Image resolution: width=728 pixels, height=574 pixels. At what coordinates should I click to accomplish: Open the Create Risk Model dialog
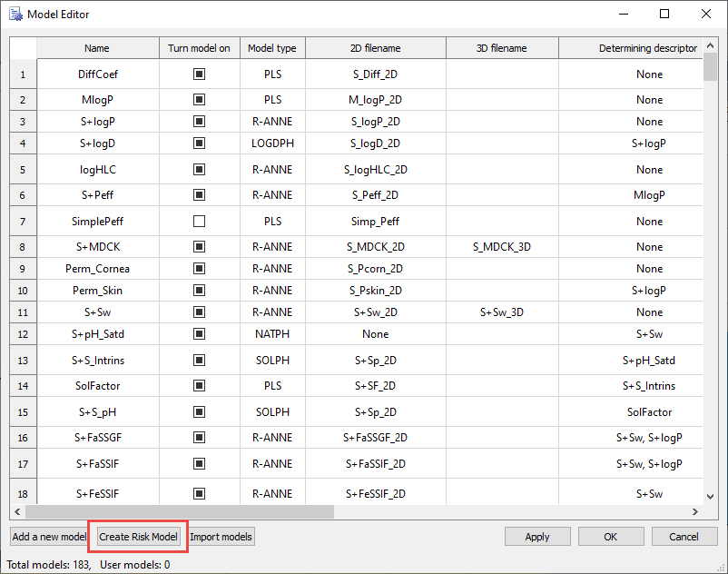pos(138,537)
